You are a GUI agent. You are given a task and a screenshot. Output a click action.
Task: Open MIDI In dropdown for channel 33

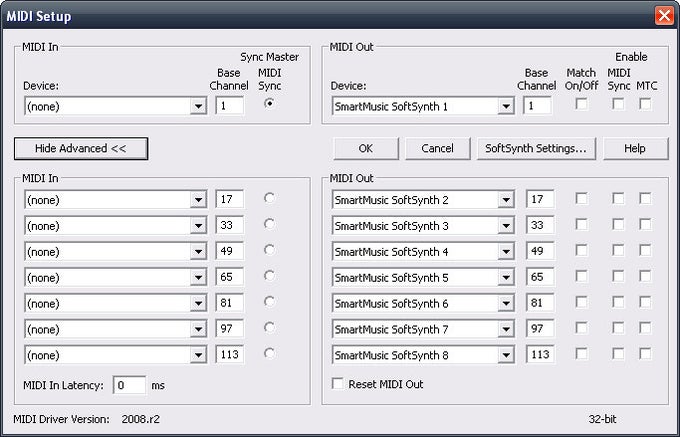tap(115, 226)
